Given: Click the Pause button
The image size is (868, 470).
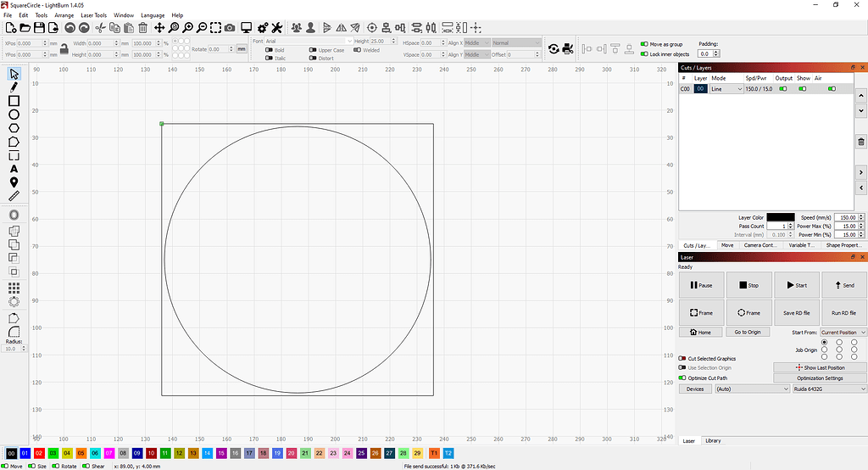Looking at the screenshot, I should click(701, 285).
